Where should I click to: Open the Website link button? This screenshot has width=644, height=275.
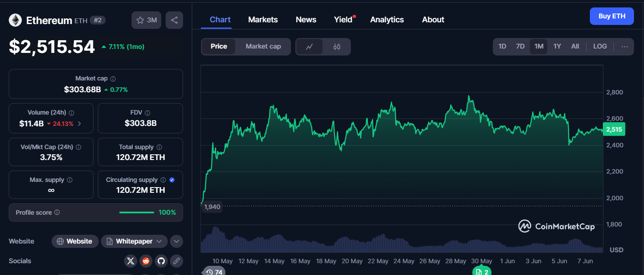click(x=74, y=241)
